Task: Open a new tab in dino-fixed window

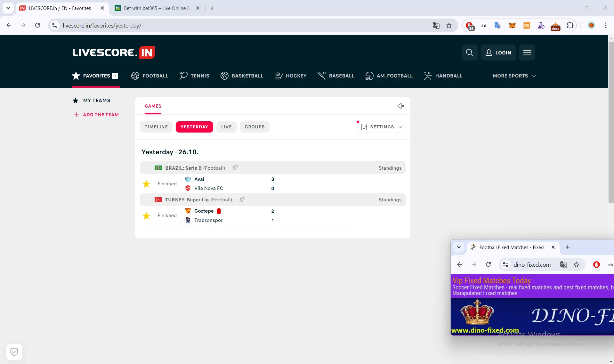Action: pyautogui.click(x=568, y=247)
